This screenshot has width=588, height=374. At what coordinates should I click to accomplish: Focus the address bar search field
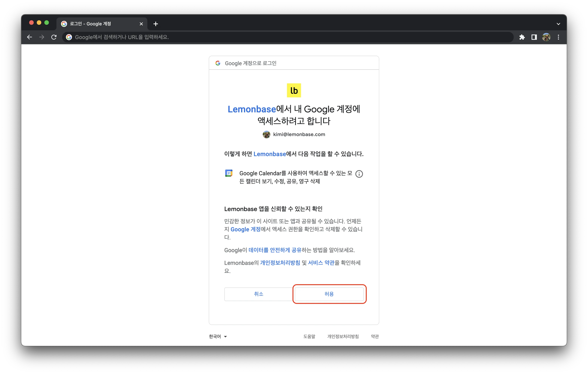[288, 37]
